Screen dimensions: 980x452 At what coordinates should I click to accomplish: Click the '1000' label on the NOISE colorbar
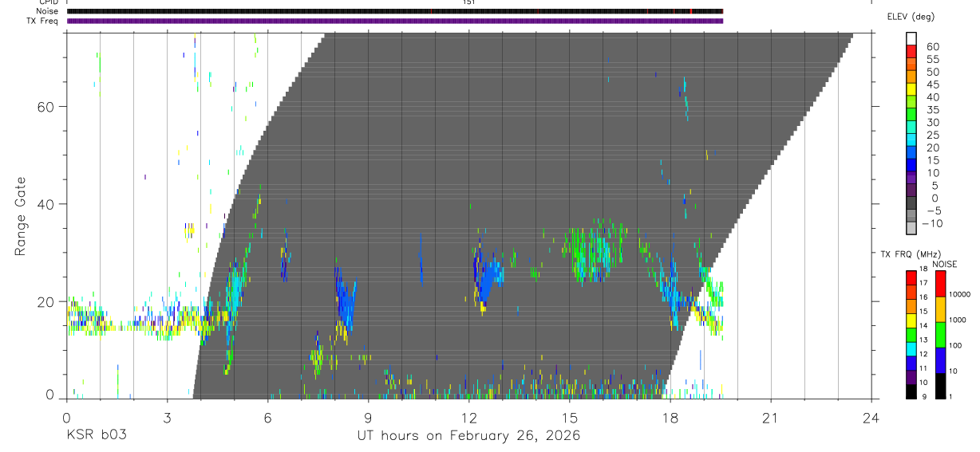958,320
